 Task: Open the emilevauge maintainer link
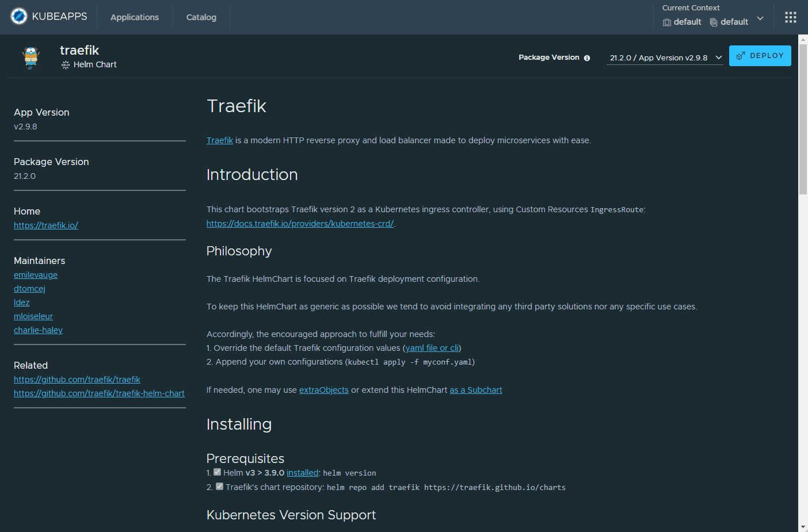click(x=36, y=275)
